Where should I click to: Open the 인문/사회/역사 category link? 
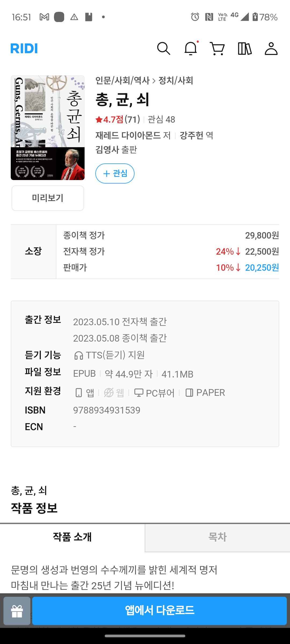click(x=122, y=80)
